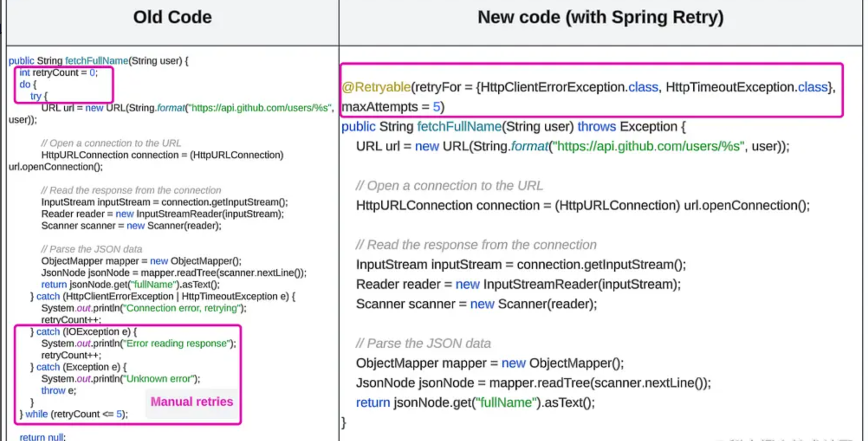Click old code "// Open a connection" comment

[111, 143]
